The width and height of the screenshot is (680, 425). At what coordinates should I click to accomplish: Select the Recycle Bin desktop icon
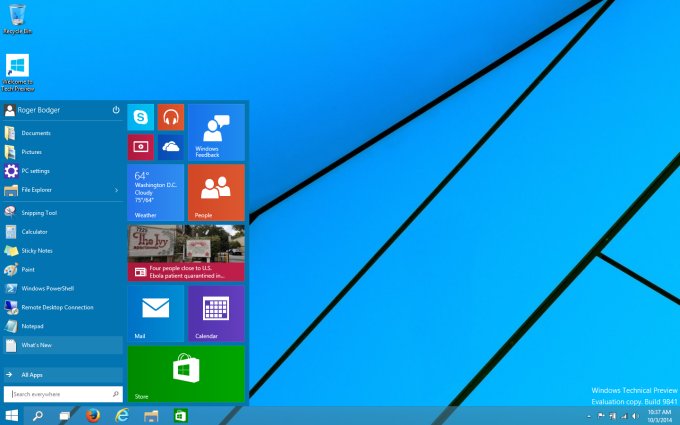pos(17,19)
